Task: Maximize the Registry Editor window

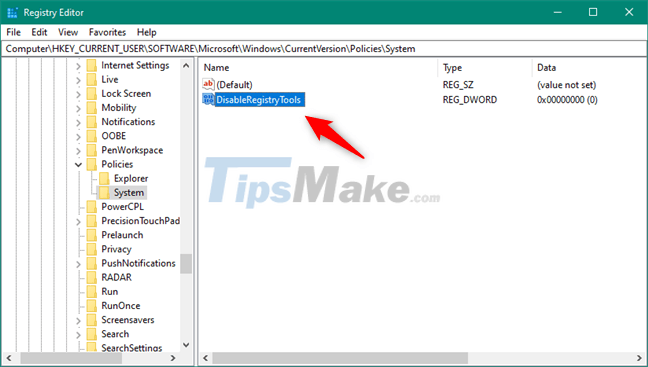Action: click(x=593, y=12)
